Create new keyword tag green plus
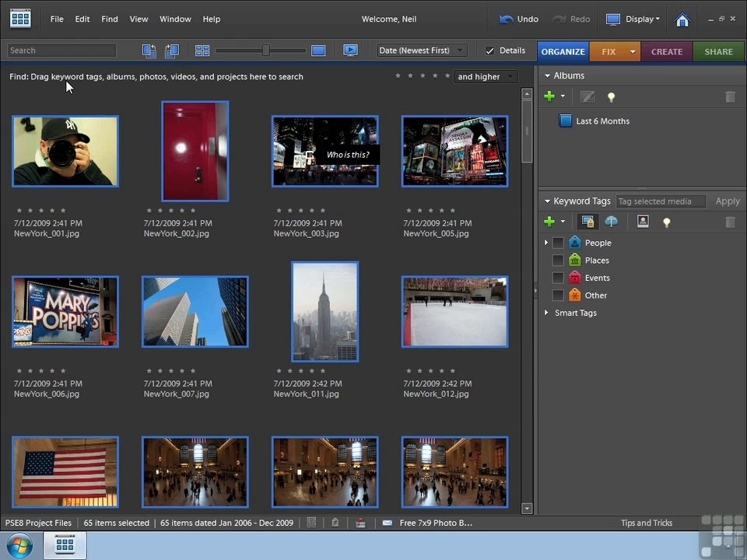Screen dimensions: 747x560 point(549,222)
